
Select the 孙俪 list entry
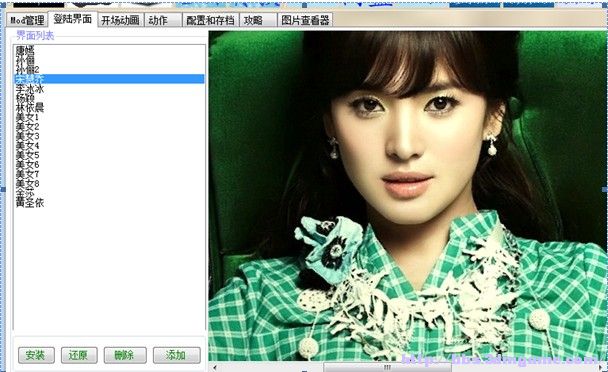click(109, 60)
